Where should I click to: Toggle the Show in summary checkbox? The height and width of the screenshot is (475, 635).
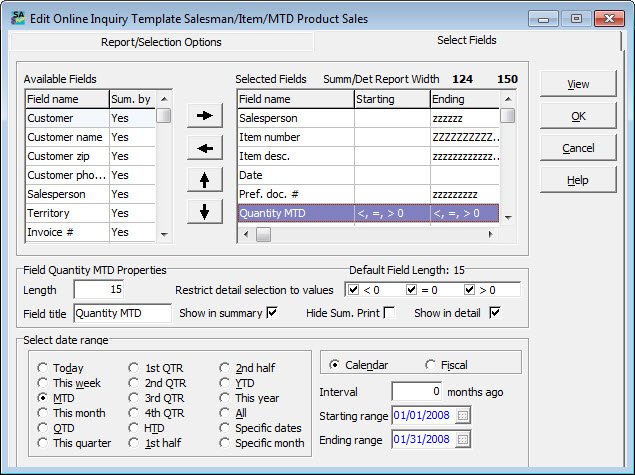272,313
